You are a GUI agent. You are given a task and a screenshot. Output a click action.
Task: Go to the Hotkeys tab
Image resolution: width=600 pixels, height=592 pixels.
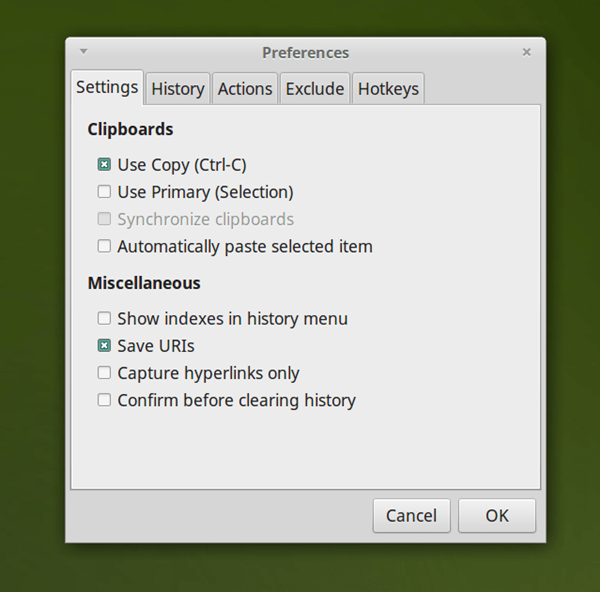click(388, 89)
